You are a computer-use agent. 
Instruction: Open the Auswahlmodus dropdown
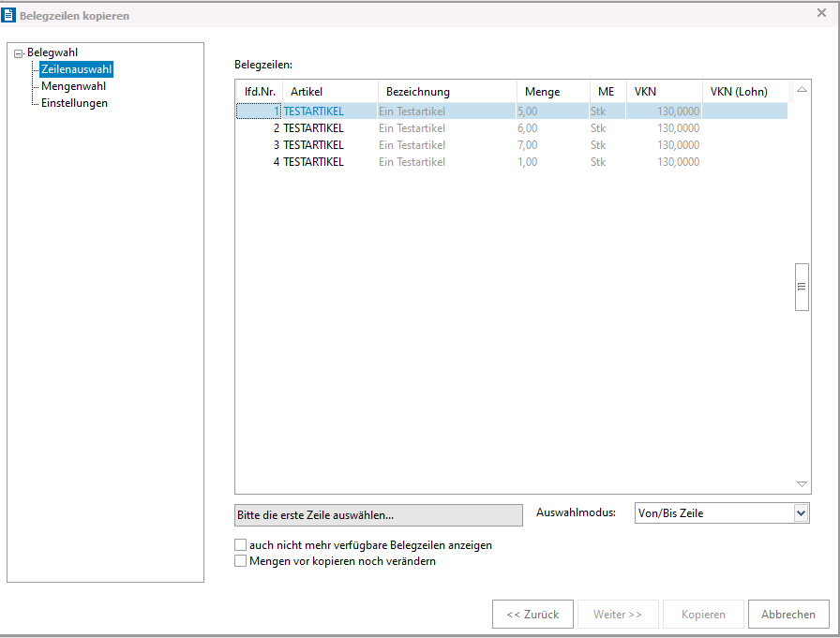(801, 513)
